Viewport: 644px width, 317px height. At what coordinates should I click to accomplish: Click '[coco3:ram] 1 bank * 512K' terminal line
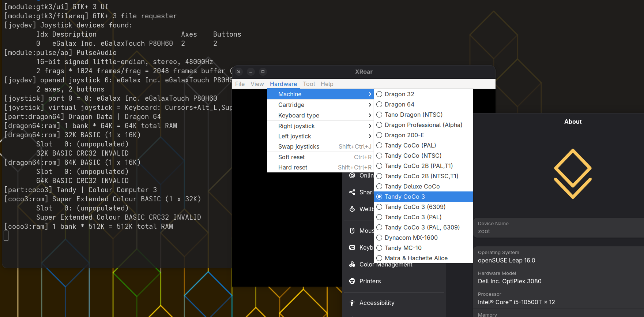[88, 227]
